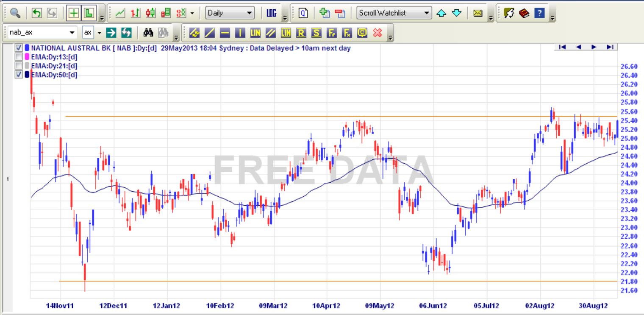Screen dimensions: 644x315
Task: Click the dark navy EMA:Dy:50 color swatch
Action: pos(27,75)
